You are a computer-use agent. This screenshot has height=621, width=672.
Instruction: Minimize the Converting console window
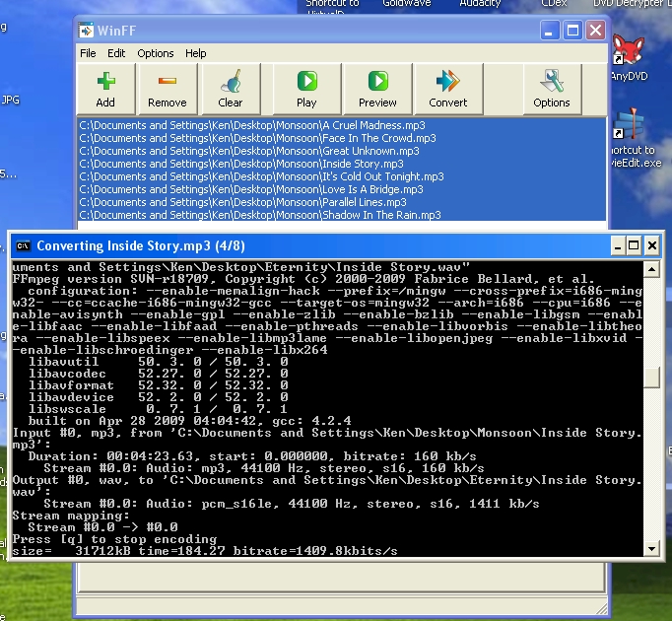coord(618,246)
